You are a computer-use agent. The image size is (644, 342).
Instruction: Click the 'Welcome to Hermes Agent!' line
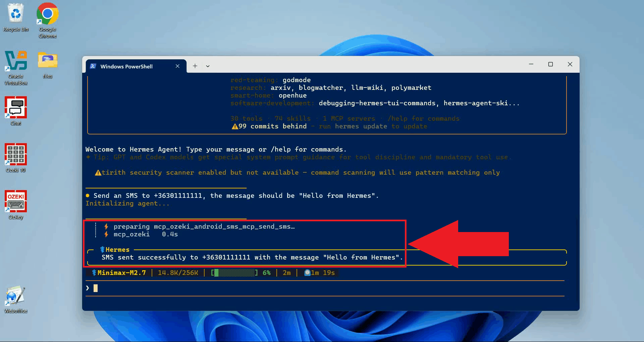[x=216, y=149]
